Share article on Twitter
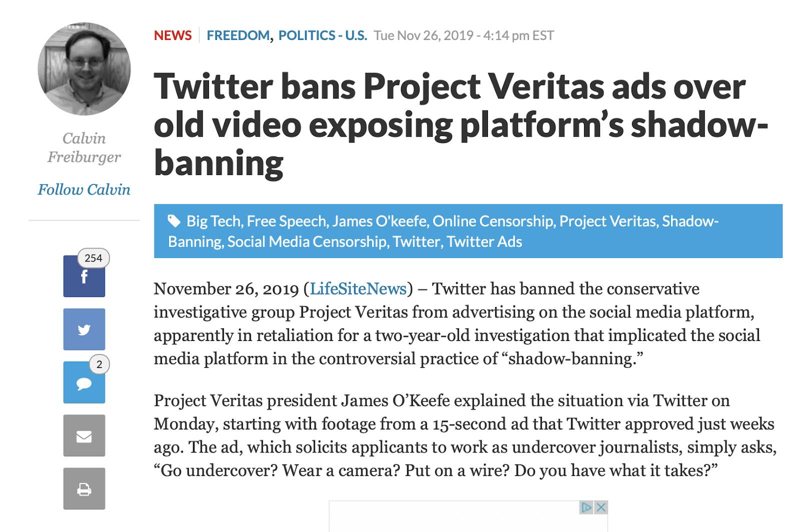This screenshot has width=800, height=532. (84, 329)
